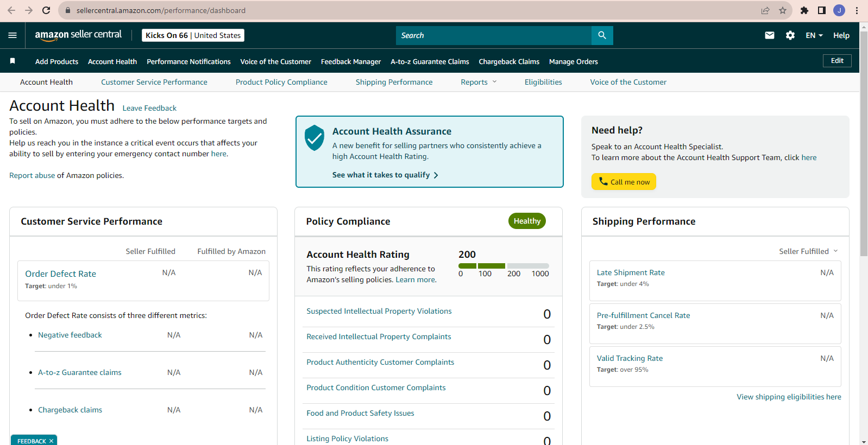
Task: Open the settings gear icon
Action: tap(790, 35)
